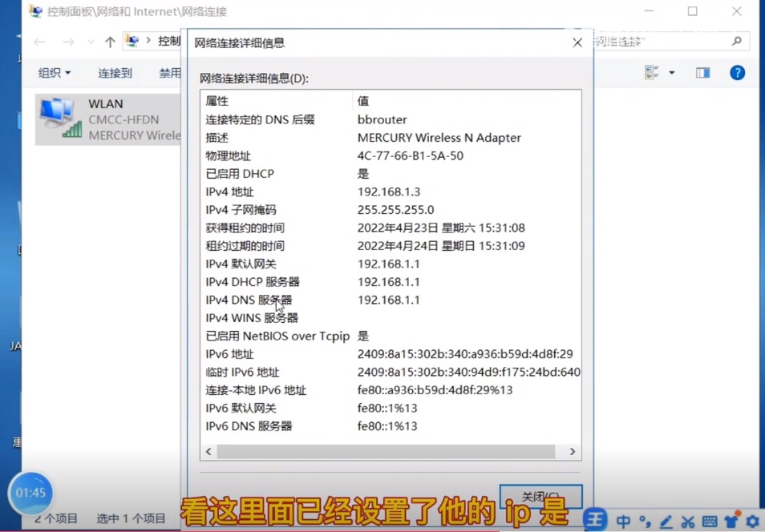Expand the recent locations chevron beside Back arrow
The height and width of the screenshot is (532, 765).
90,42
